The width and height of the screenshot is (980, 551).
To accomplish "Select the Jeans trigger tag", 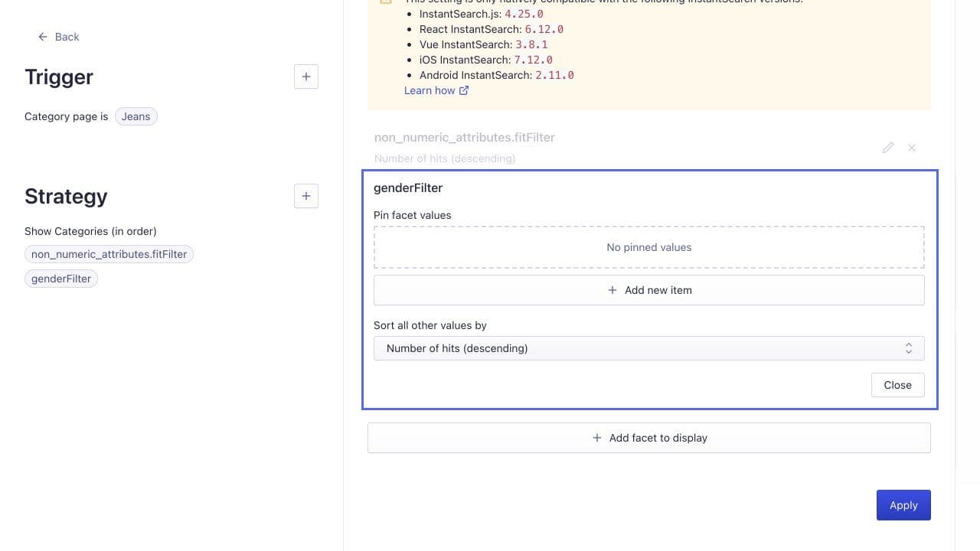I will [136, 116].
